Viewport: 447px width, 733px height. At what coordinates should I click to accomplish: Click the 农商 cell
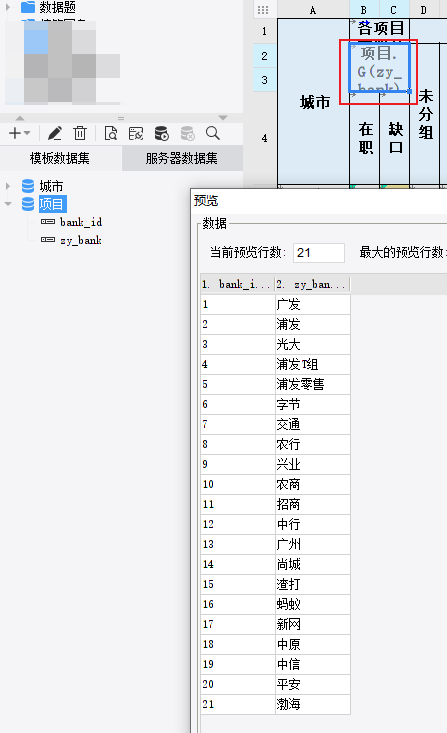[x=313, y=484]
